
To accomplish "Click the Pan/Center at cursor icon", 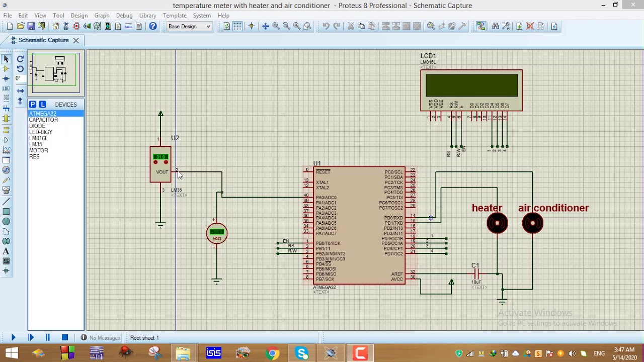I will [x=265, y=26].
